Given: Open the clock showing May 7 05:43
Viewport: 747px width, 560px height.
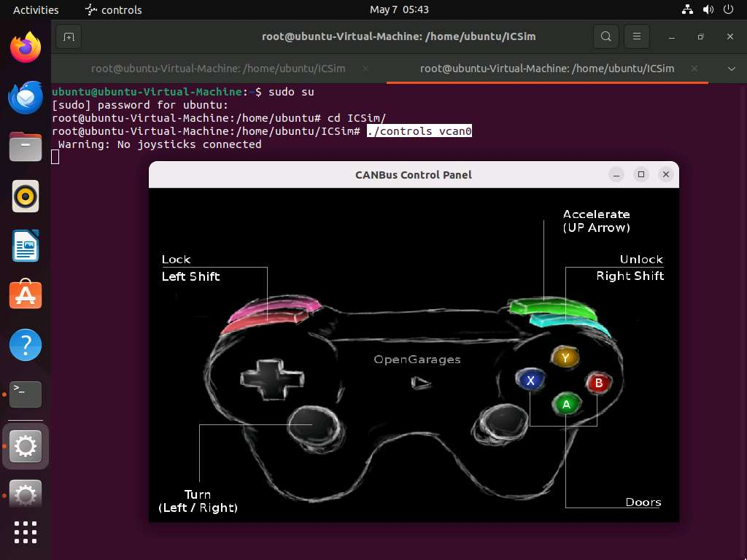Looking at the screenshot, I should (x=399, y=9).
